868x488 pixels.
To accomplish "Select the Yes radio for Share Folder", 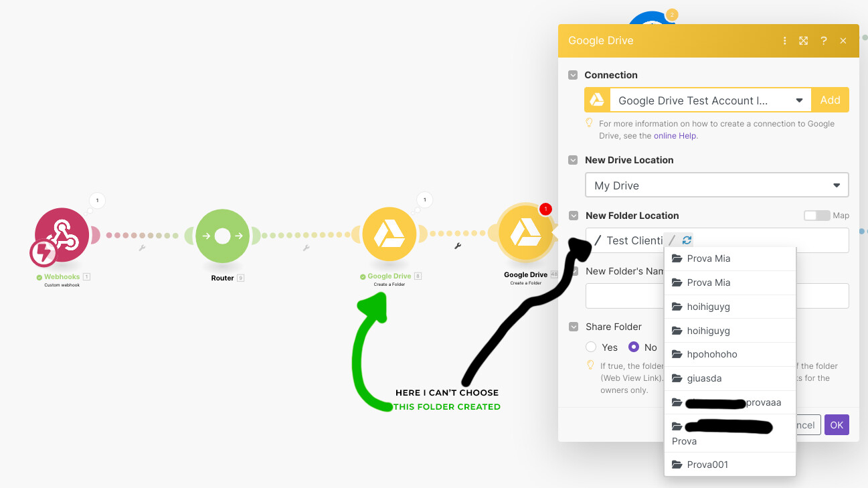I will coord(591,347).
